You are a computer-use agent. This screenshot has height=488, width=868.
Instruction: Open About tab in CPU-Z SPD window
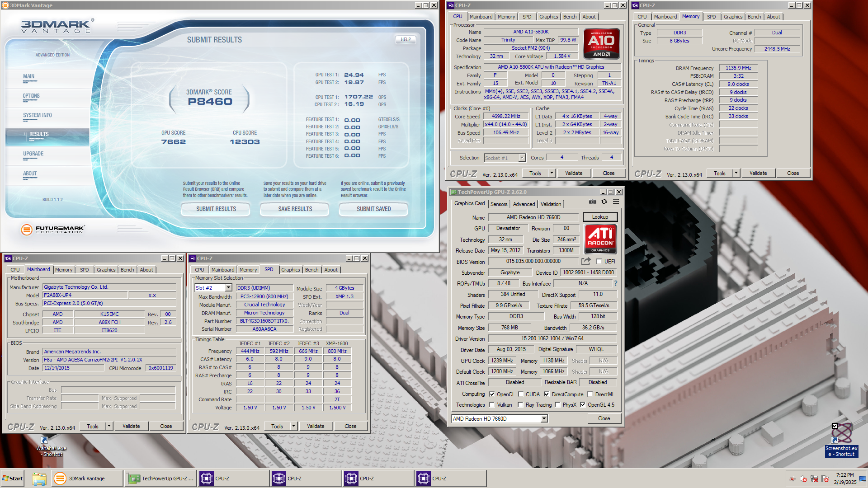pyautogui.click(x=331, y=270)
